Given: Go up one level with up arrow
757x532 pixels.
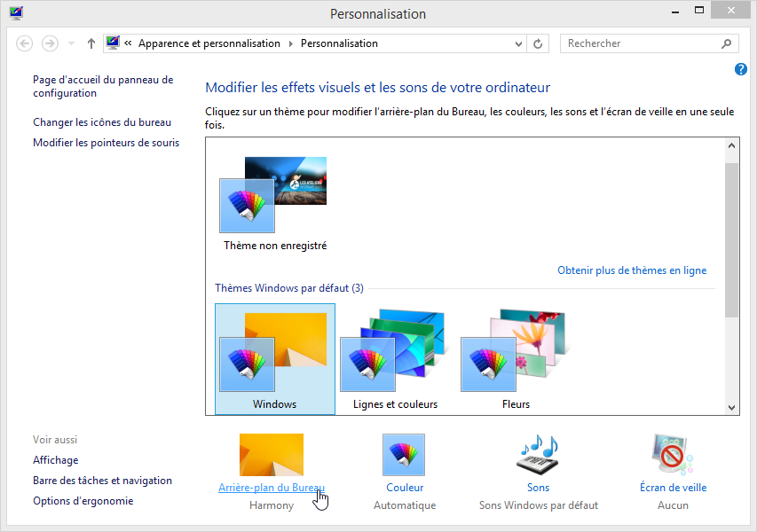Looking at the screenshot, I should pyautogui.click(x=91, y=43).
